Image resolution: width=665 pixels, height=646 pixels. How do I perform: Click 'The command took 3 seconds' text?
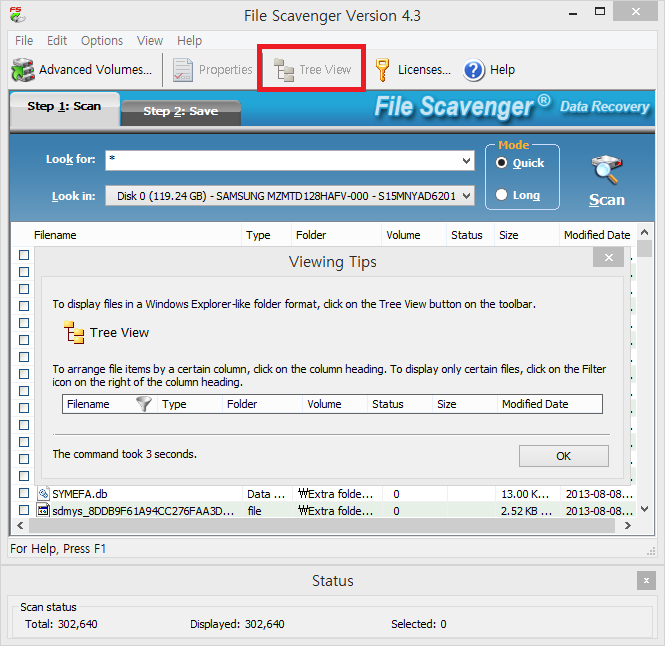[125, 454]
